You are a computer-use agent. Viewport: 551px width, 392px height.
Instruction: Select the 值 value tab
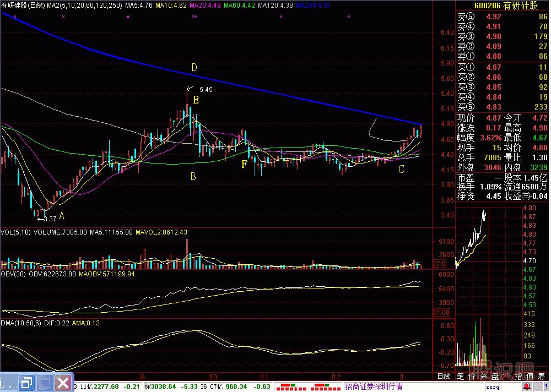pos(530,377)
